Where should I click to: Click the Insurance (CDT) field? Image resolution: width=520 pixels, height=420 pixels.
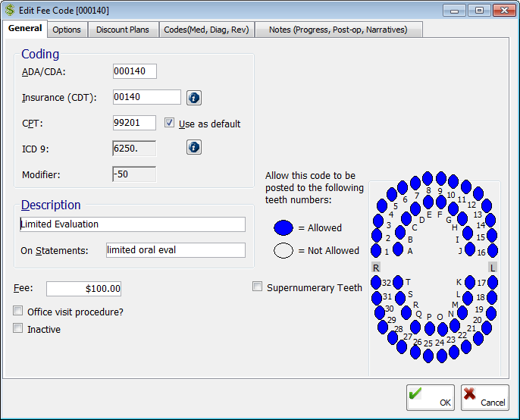[147, 97]
